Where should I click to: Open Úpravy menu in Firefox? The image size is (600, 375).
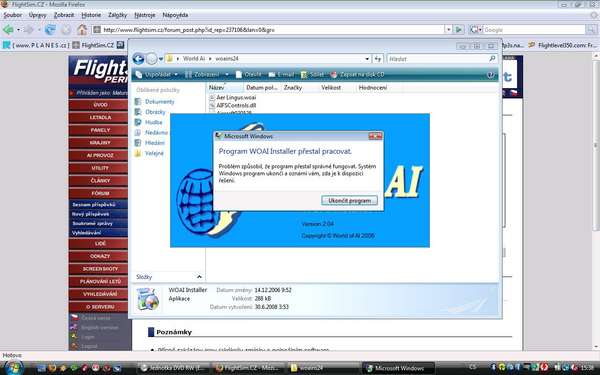pos(38,15)
